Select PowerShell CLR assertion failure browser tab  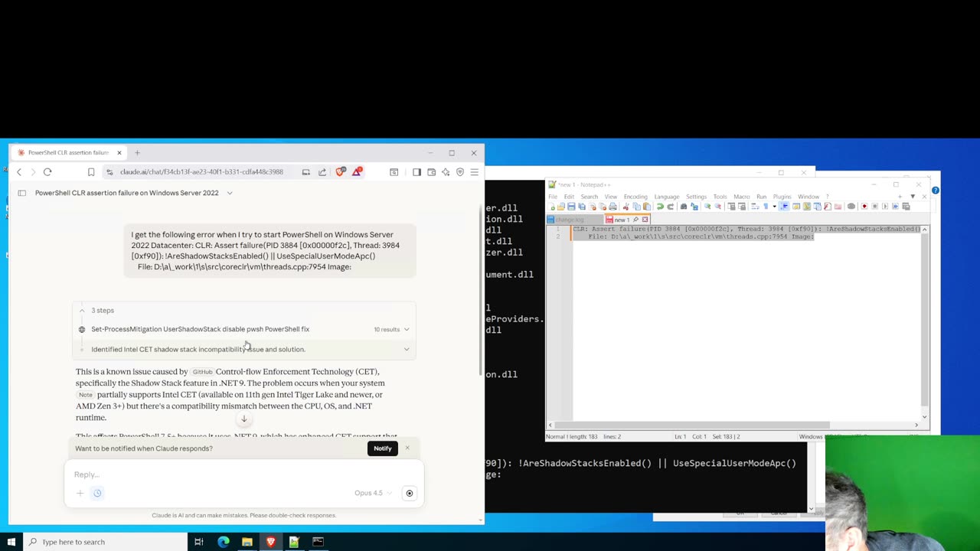click(x=70, y=152)
